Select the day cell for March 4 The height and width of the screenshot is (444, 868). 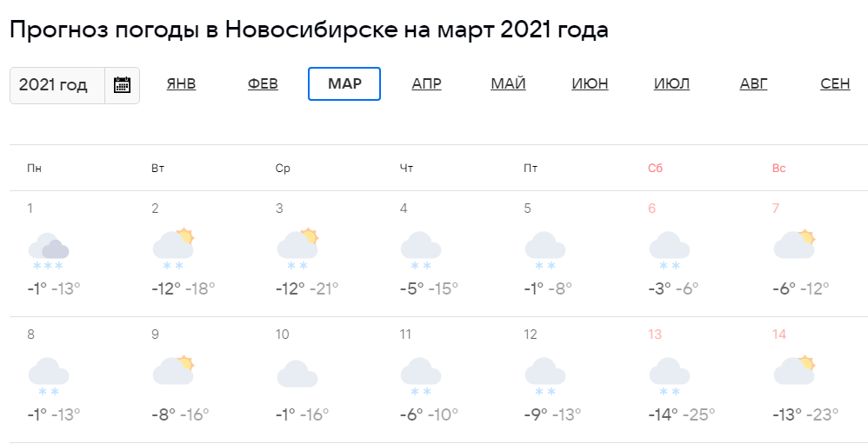(x=444, y=254)
